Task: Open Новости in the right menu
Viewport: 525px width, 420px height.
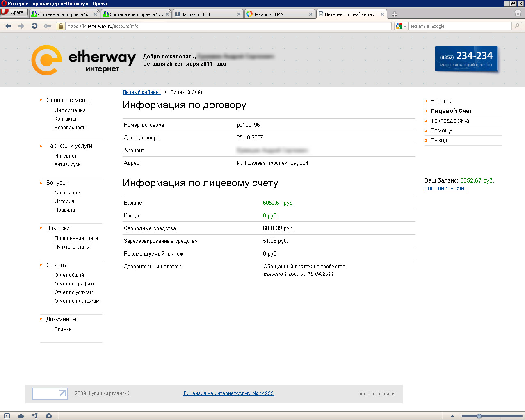Action: [442, 101]
